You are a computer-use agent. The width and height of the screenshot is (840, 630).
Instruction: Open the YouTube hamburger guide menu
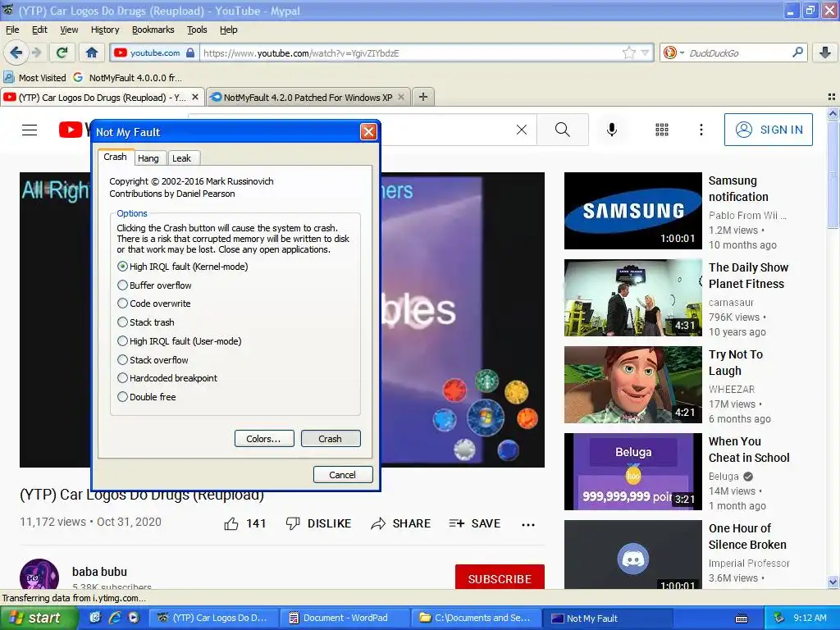point(30,130)
